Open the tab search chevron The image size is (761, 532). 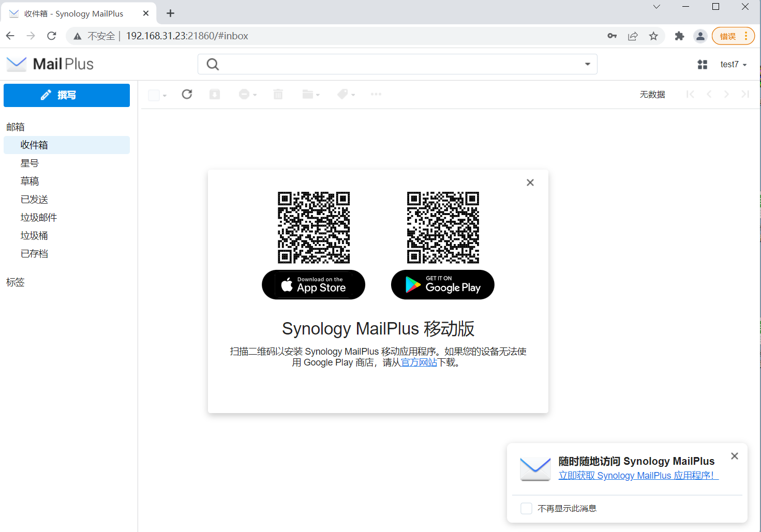656,7
